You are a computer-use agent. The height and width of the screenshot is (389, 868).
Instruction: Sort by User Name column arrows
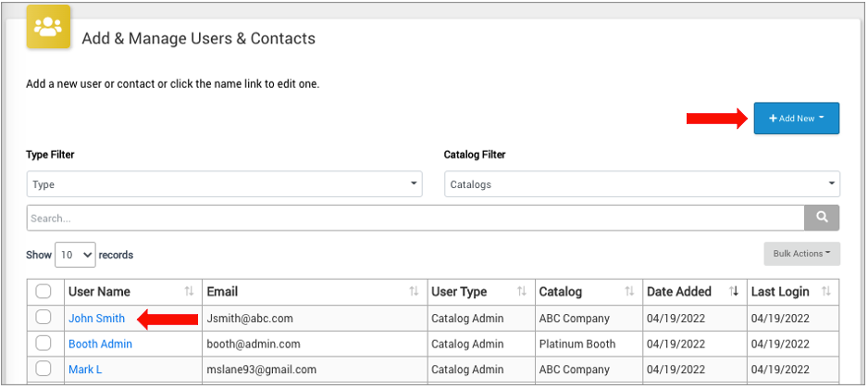tap(189, 292)
